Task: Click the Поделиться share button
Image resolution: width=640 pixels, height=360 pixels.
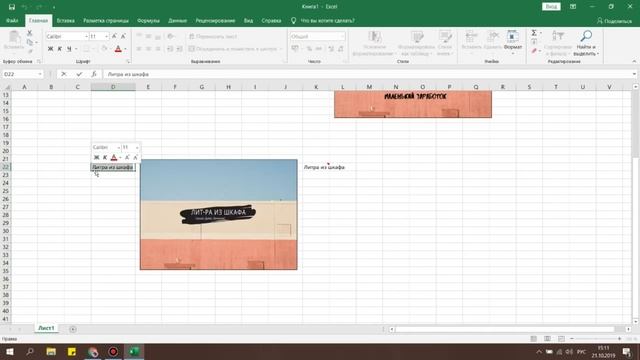Action: 614,21
